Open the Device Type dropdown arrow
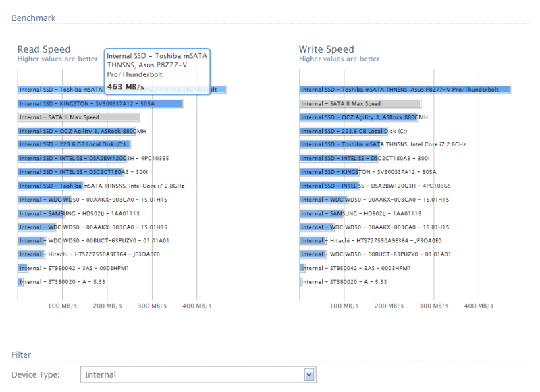Viewport: 540px width, 392px height. [309, 374]
